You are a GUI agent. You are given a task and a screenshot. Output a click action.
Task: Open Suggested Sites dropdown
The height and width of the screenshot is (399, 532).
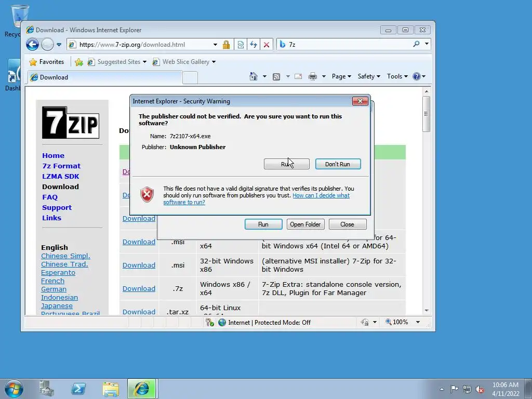[117, 62]
